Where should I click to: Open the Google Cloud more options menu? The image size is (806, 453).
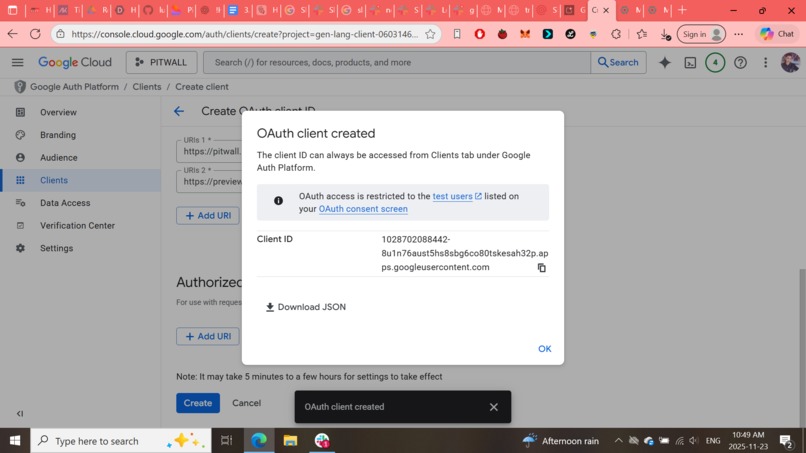765,62
